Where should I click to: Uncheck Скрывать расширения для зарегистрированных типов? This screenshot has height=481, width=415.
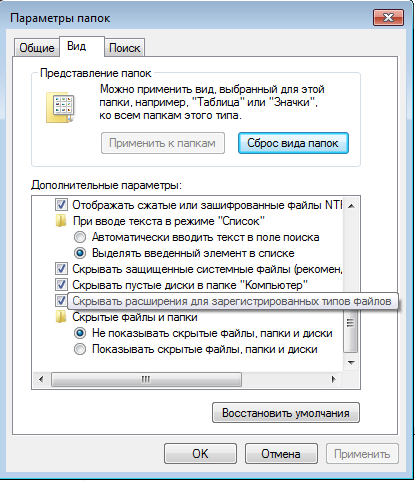[x=61, y=301]
